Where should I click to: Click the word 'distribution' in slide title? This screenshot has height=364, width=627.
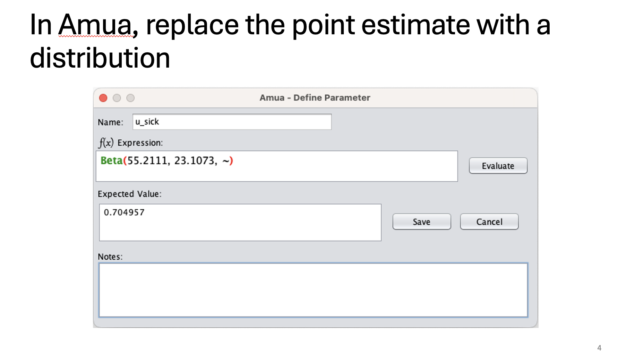point(100,58)
